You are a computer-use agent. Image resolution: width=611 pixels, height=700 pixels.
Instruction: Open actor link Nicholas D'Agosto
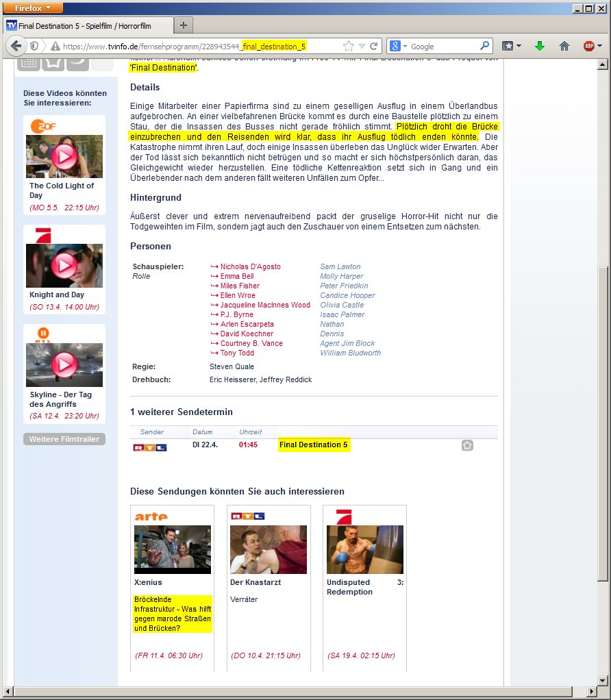tap(250, 266)
